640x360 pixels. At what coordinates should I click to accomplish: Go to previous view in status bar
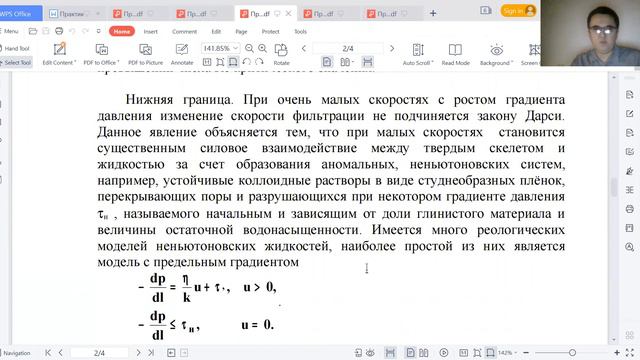[x=171, y=353]
